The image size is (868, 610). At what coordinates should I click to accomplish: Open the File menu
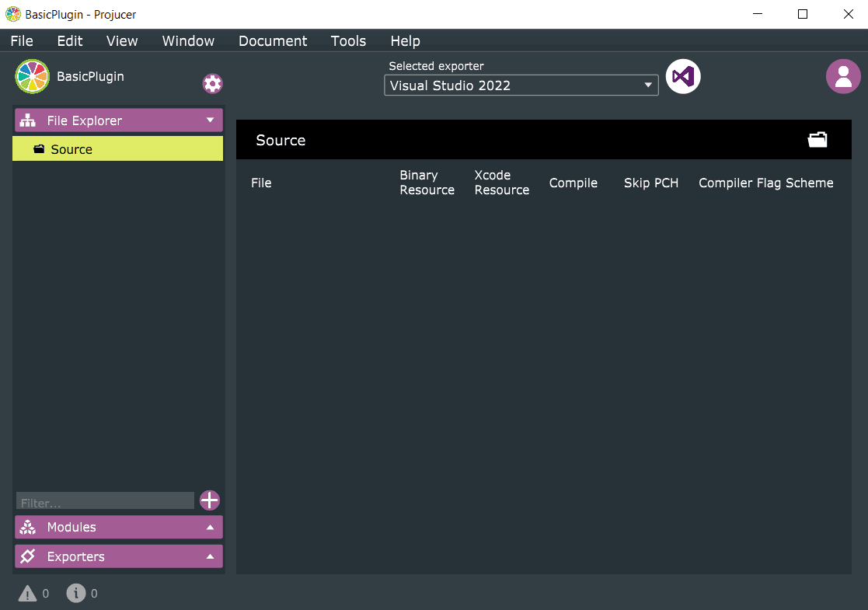tap(22, 41)
